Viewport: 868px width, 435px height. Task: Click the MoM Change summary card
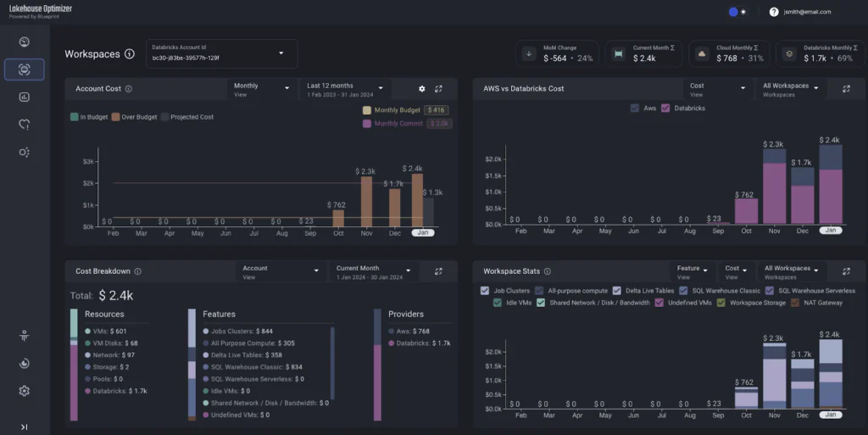pos(558,53)
